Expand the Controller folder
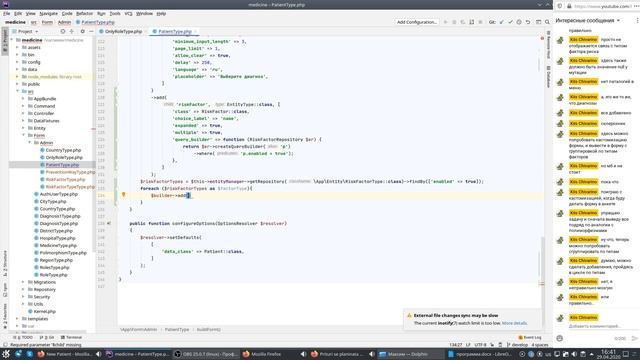 click(23, 113)
